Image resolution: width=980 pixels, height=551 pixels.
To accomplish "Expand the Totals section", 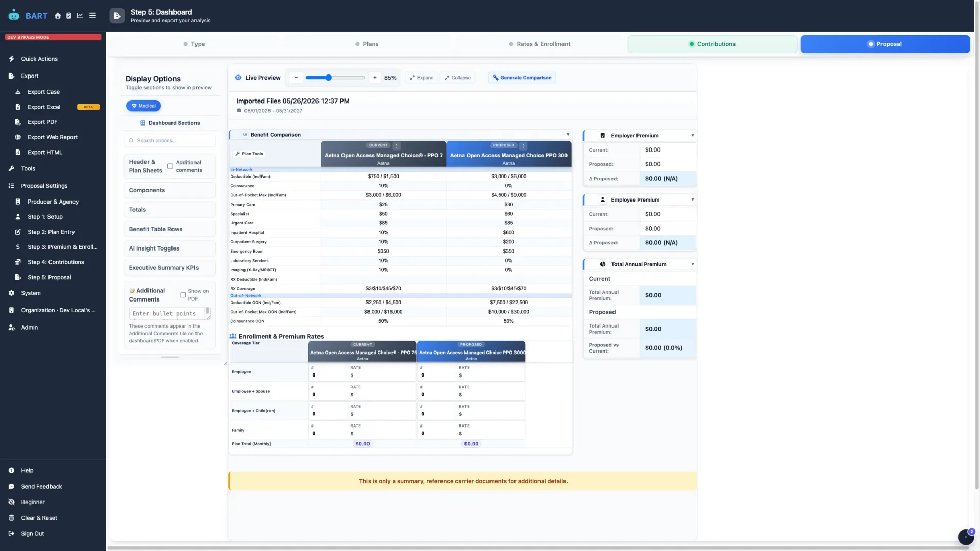I will pyautogui.click(x=169, y=210).
